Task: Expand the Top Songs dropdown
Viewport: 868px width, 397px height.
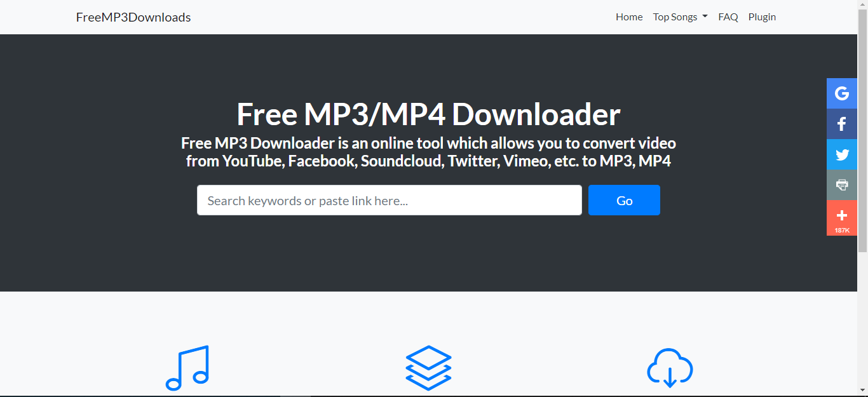Action: pyautogui.click(x=680, y=17)
